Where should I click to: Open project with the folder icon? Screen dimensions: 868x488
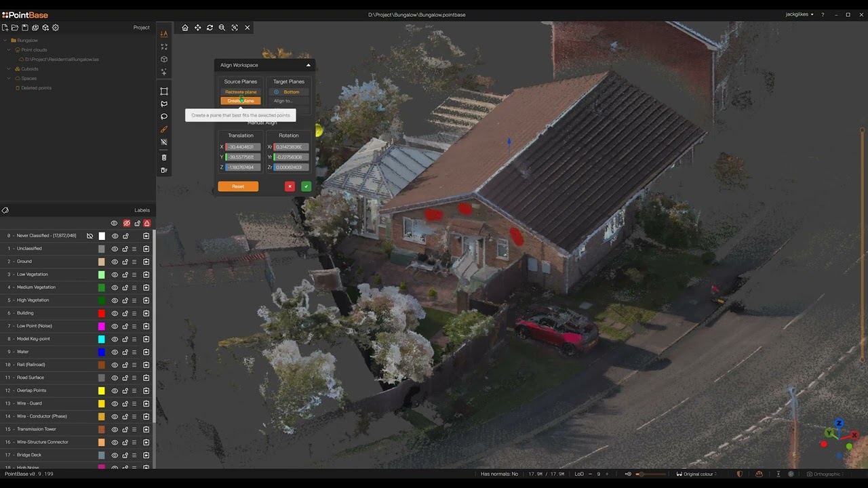pos(15,28)
